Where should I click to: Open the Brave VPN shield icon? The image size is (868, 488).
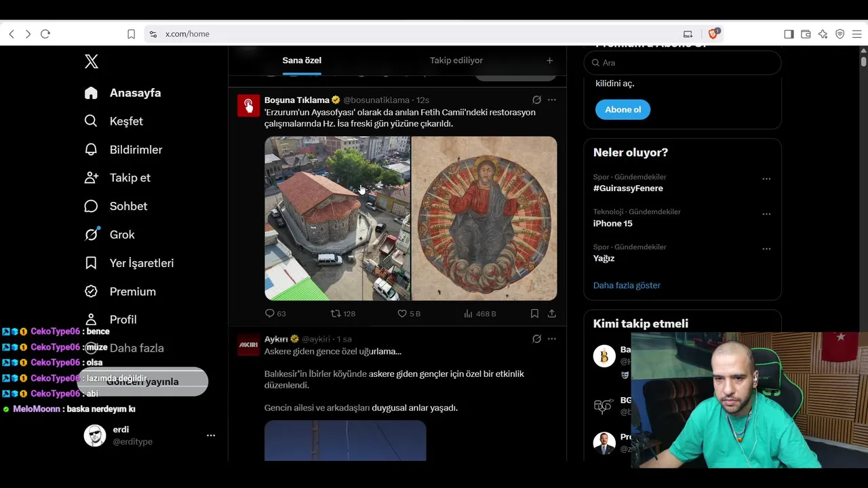point(840,34)
